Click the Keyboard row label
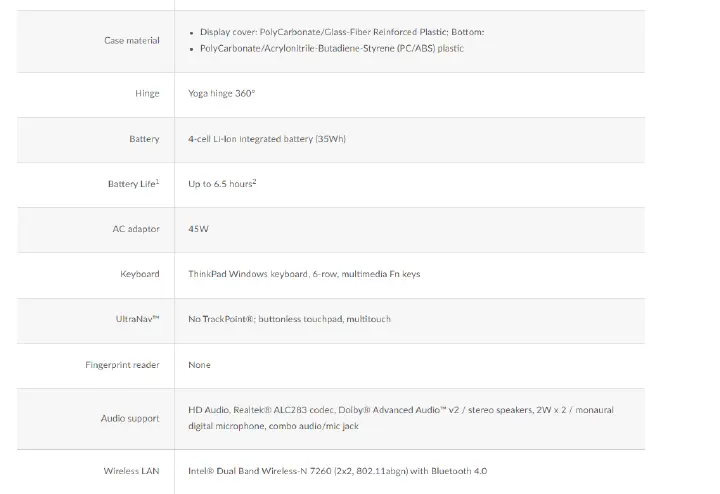Image resolution: width=720 pixels, height=494 pixels. click(140, 274)
